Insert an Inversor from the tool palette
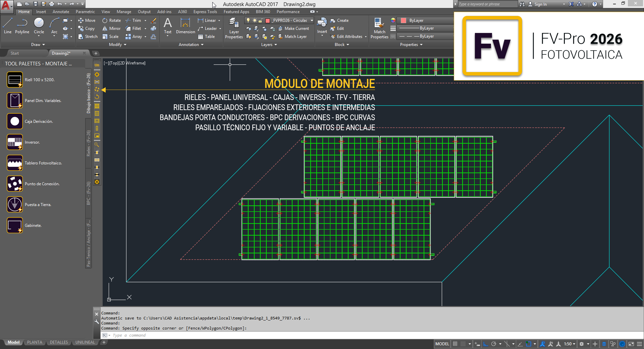644x349 pixels. click(15, 142)
